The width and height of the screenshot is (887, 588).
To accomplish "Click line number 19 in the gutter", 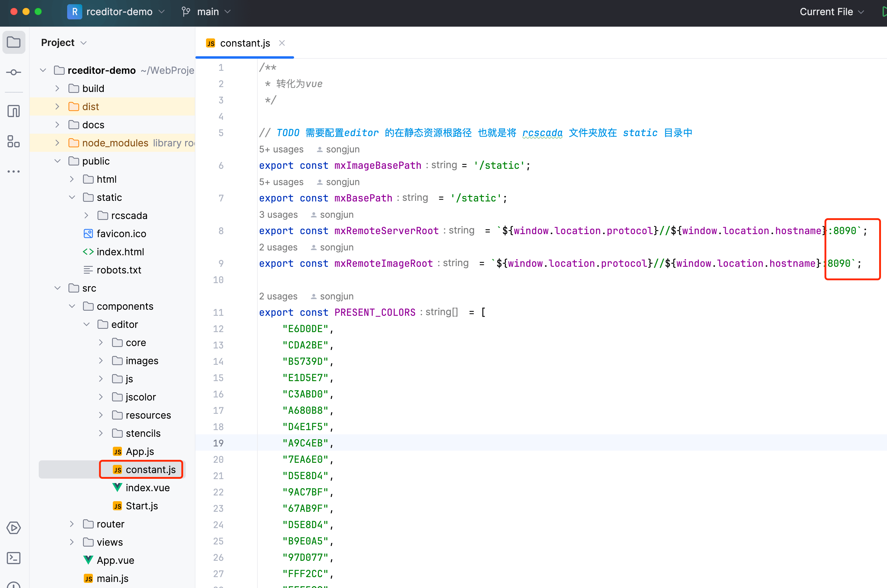I will [x=218, y=443].
